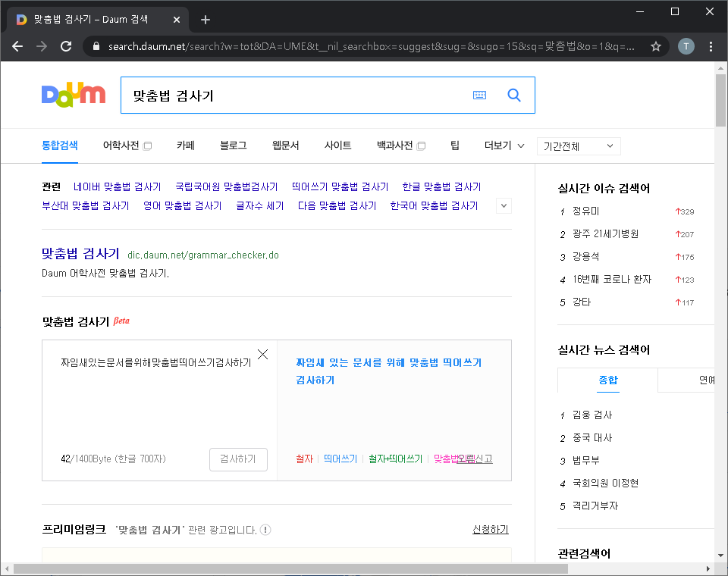Switch to the 사이트 tab
Image resolution: width=728 pixels, height=576 pixels.
[337, 146]
